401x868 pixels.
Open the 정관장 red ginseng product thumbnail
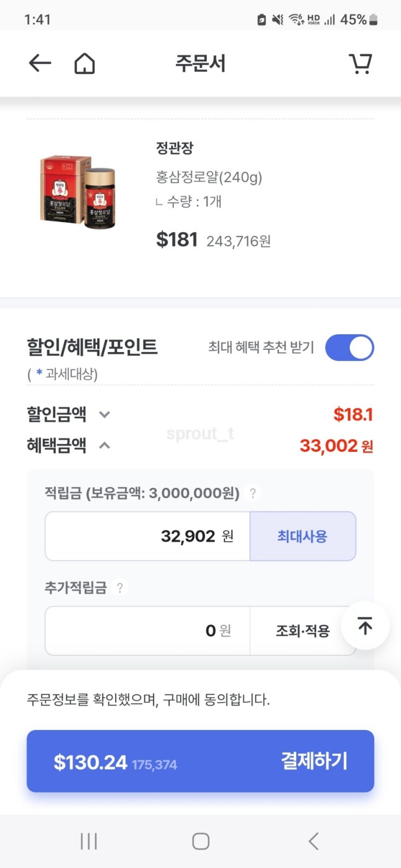pos(78,191)
